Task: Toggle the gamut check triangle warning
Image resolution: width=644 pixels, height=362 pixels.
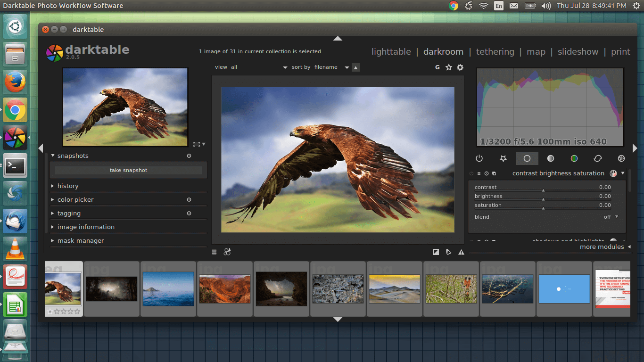Action: point(461,252)
